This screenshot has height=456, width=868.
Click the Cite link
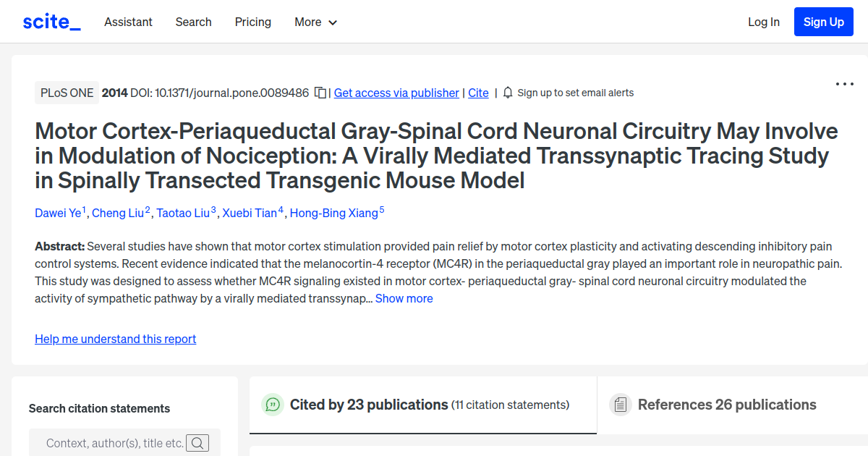(x=478, y=93)
